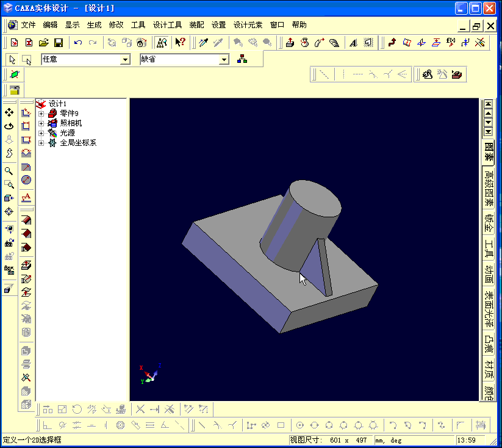Open the 设计工具 menu

(x=168, y=24)
